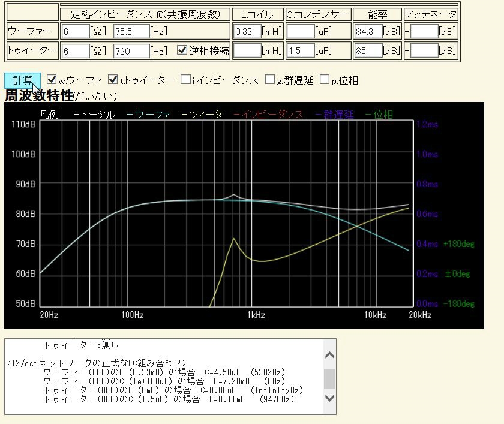
Task: Click the tweeter attenuator dB field
Action: [424, 51]
